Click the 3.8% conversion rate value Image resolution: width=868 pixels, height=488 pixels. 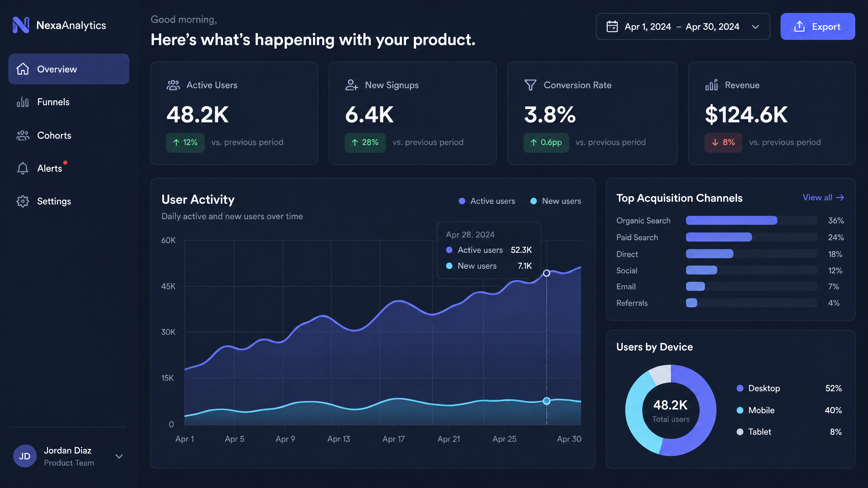click(x=550, y=115)
